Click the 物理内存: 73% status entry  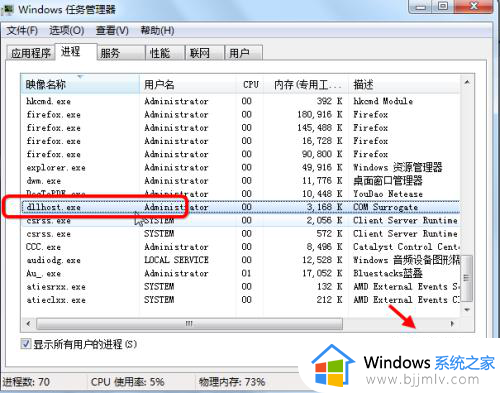click(232, 382)
